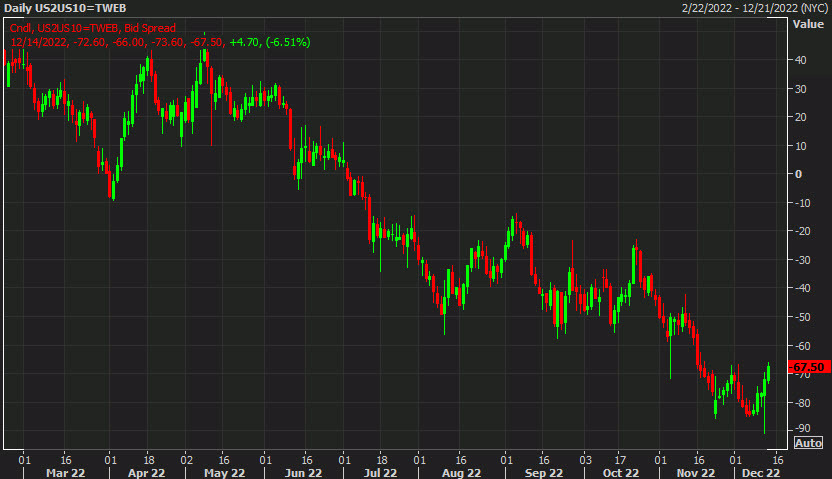
Task: Select the Sep 22 month label
Action: (542, 472)
